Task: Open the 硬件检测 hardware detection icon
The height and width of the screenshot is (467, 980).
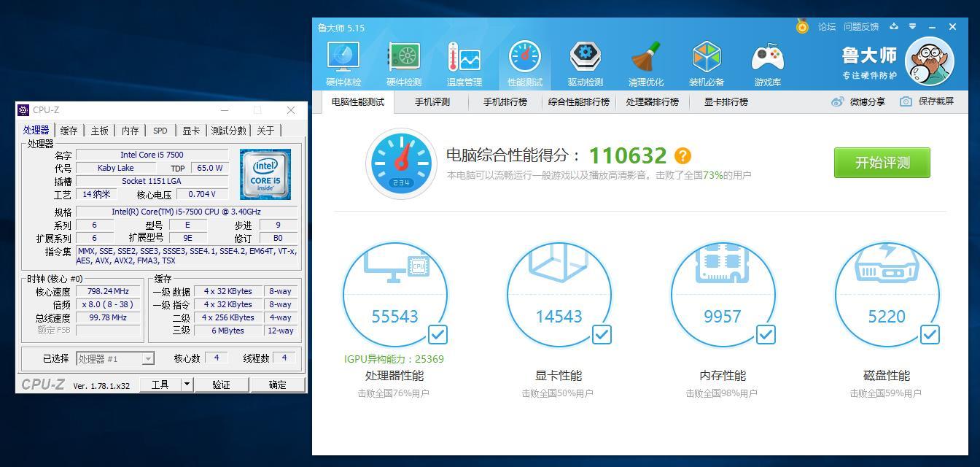Action: pos(403,57)
